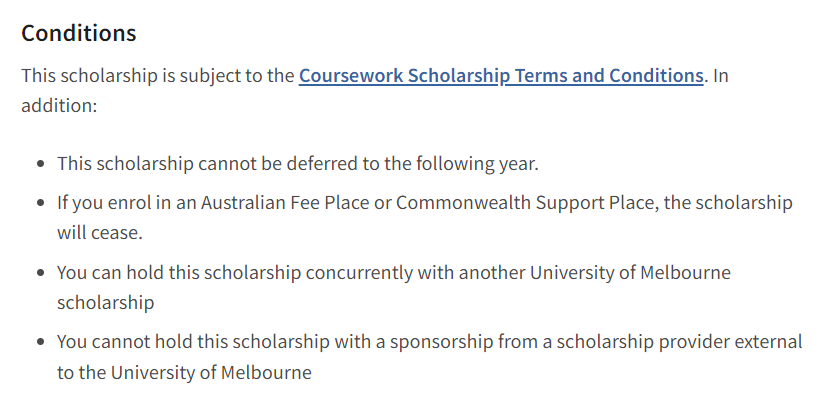Click the text 'will cease.'
This screenshot has height=408, width=839.
coord(100,233)
